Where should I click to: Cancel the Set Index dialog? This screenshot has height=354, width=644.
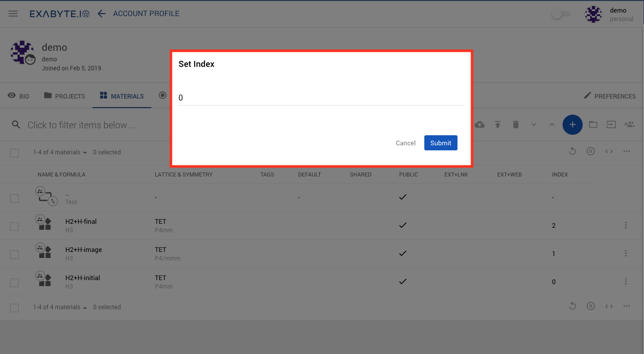(405, 143)
